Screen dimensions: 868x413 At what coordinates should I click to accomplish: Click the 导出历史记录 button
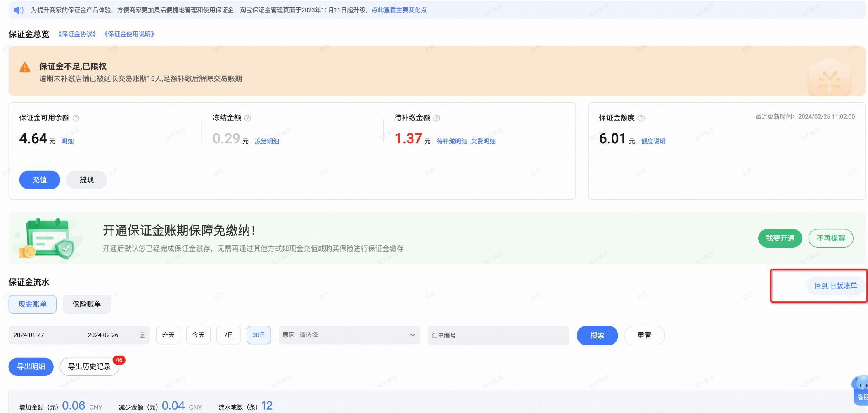(89, 367)
